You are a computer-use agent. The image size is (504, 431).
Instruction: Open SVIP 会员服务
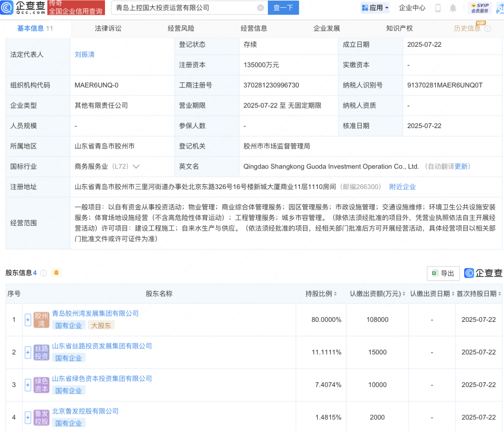[479, 8]
